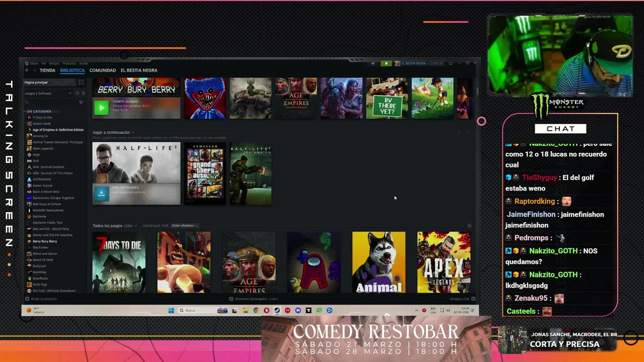Click the Discord icon on the taskbar
Viewport: 644px width, 362px height.
298,310
